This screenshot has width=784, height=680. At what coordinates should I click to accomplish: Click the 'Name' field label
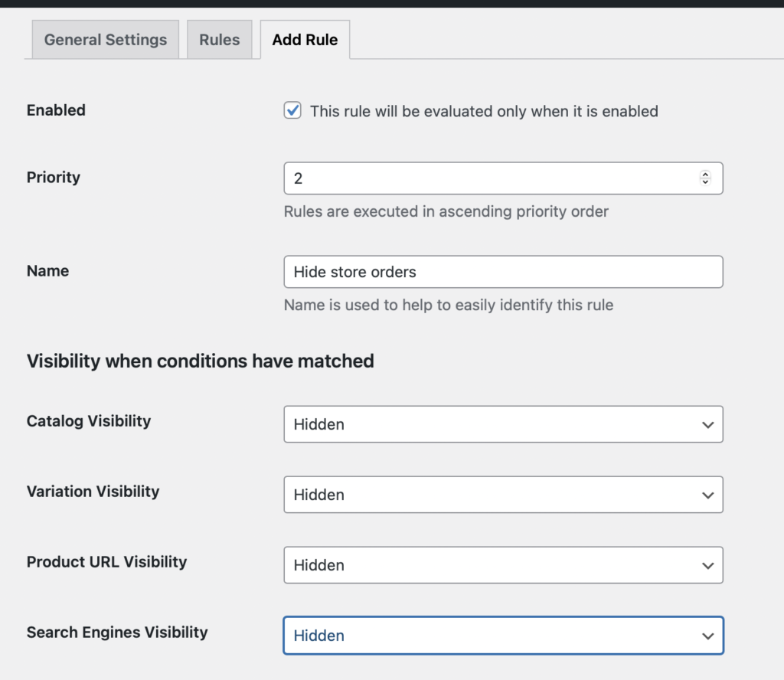point(47,271)
